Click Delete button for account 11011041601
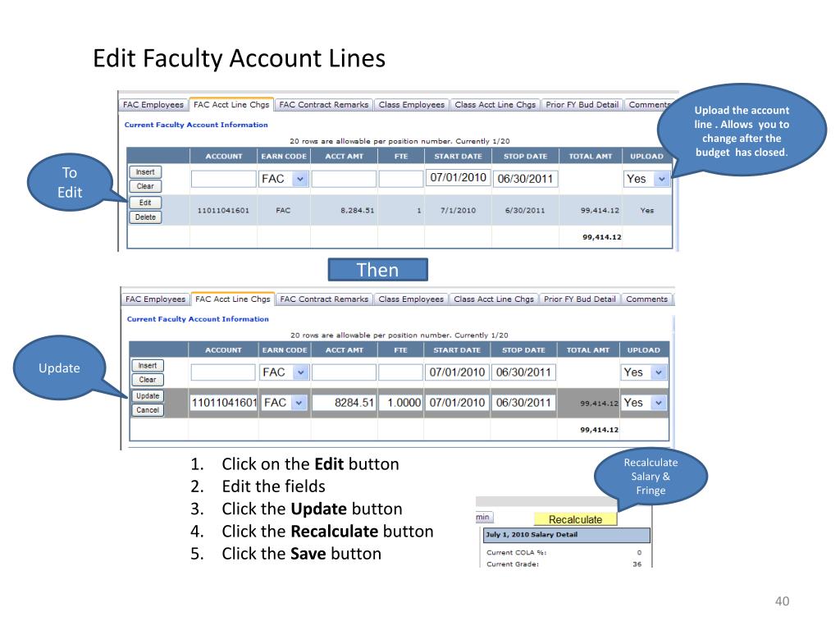This screenshot has height=630, width=840. (145, 217)
